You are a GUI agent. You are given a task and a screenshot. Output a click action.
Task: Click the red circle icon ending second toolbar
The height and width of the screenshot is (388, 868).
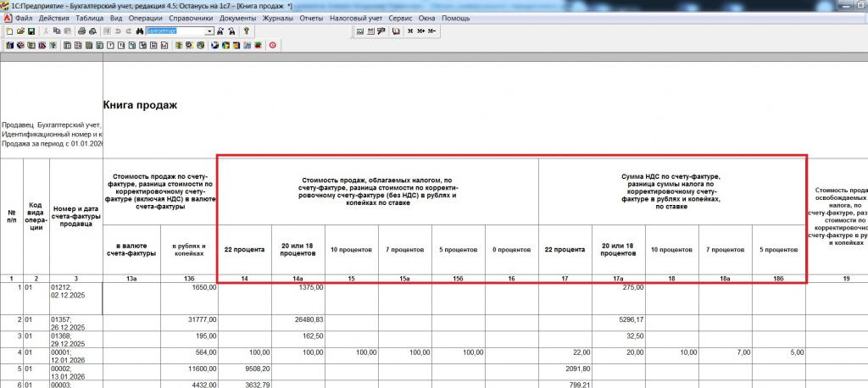[272, 46]
